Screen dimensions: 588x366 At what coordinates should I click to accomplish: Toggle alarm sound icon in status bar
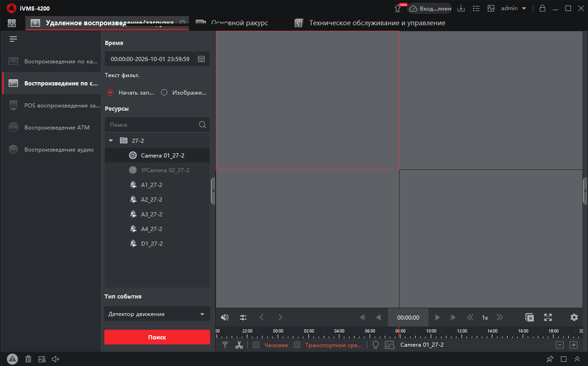pyautogui.click(x=56, y=359)
